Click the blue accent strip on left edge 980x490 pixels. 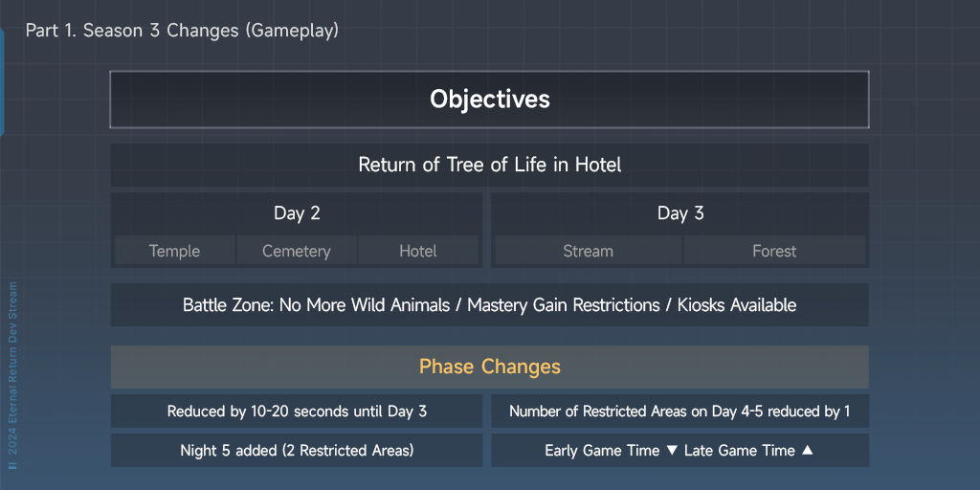2,81
